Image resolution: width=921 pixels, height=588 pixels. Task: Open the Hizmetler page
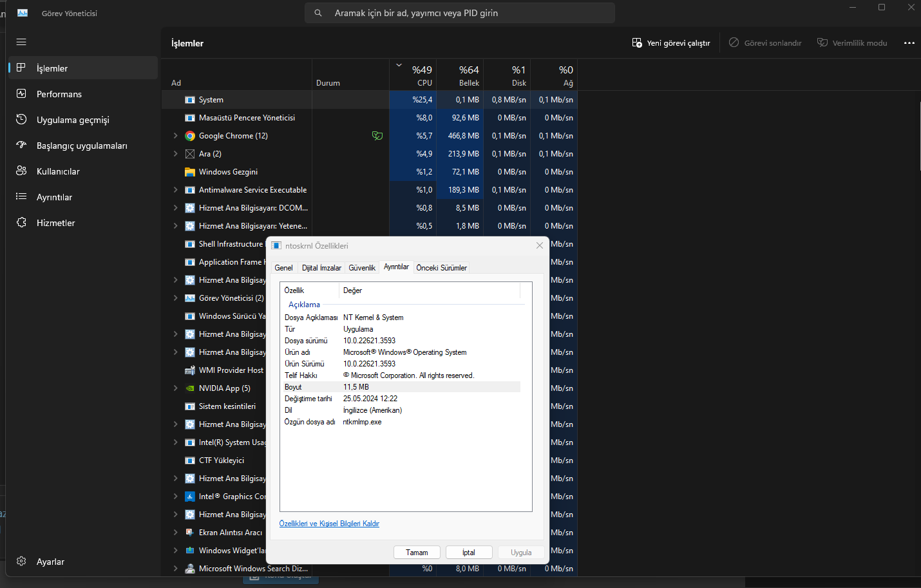click(82, 222)
